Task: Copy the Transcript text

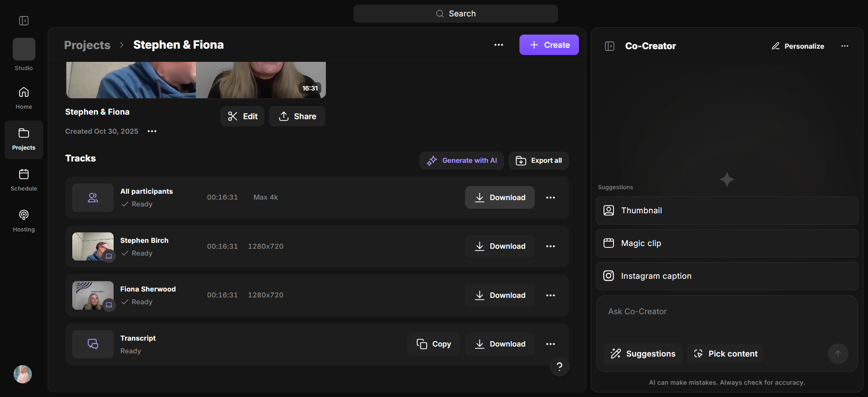Action: tap(434, 344)
